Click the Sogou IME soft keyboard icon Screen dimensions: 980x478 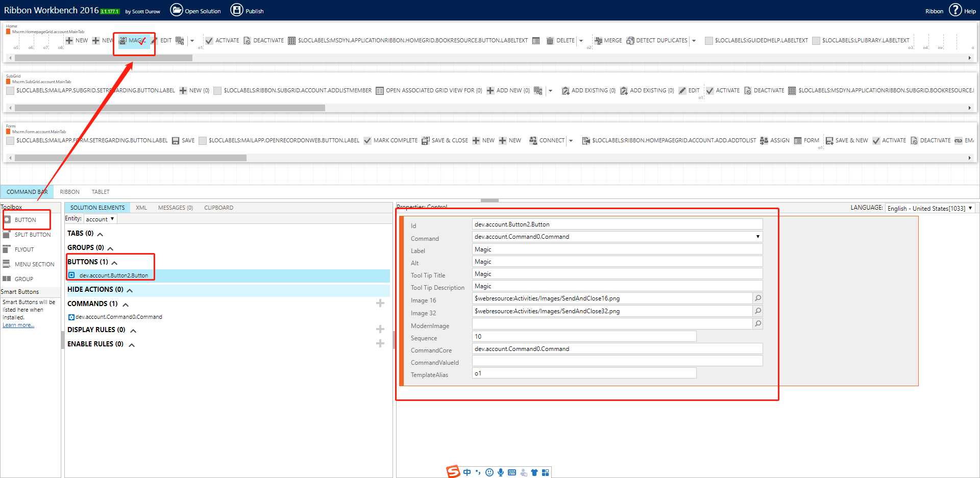[x=512, y=472]
